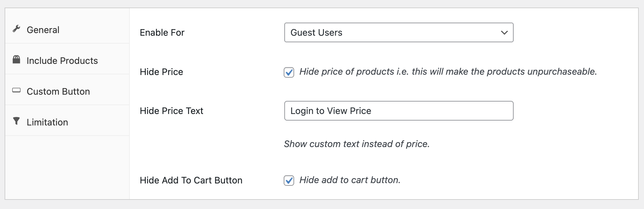The height and width of the screenshot is (209, 644).
Task: Open the Limitation tab
Action: coord(47,122)
